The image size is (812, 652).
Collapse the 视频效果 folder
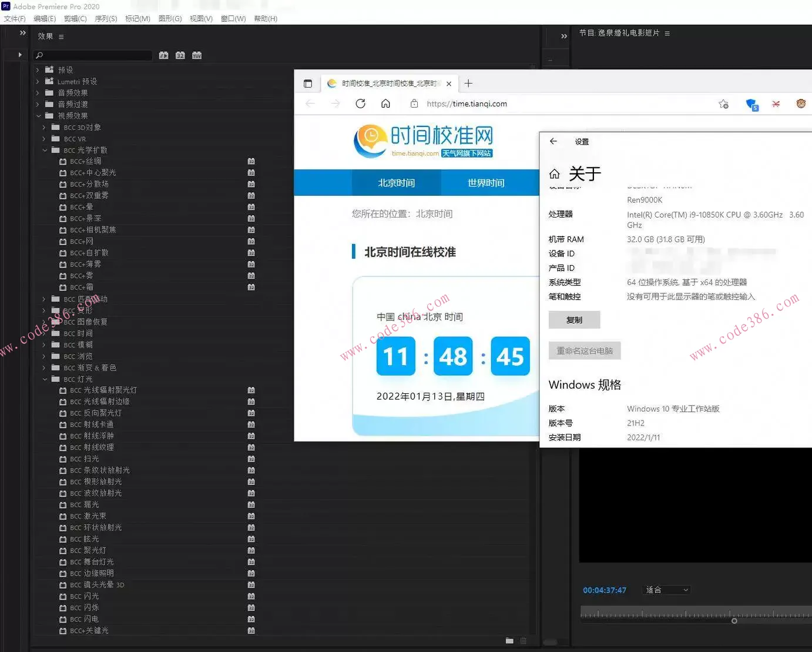38,116
